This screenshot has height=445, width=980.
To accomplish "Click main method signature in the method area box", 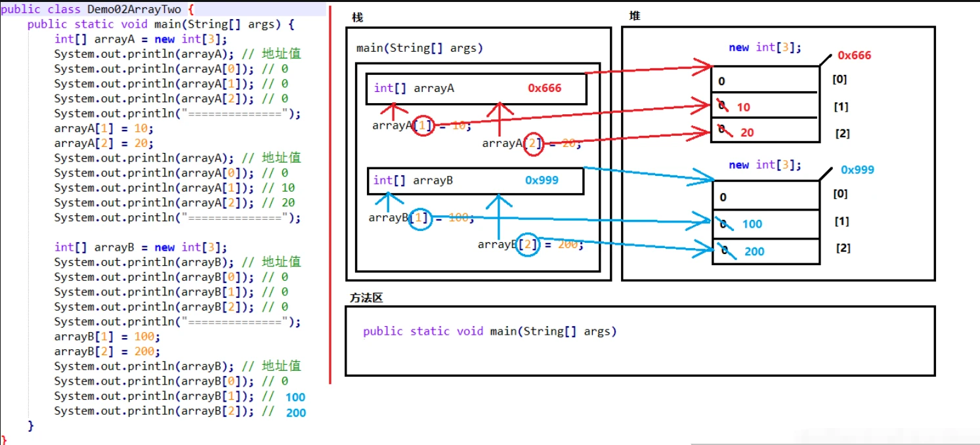I will coord(490,331).
